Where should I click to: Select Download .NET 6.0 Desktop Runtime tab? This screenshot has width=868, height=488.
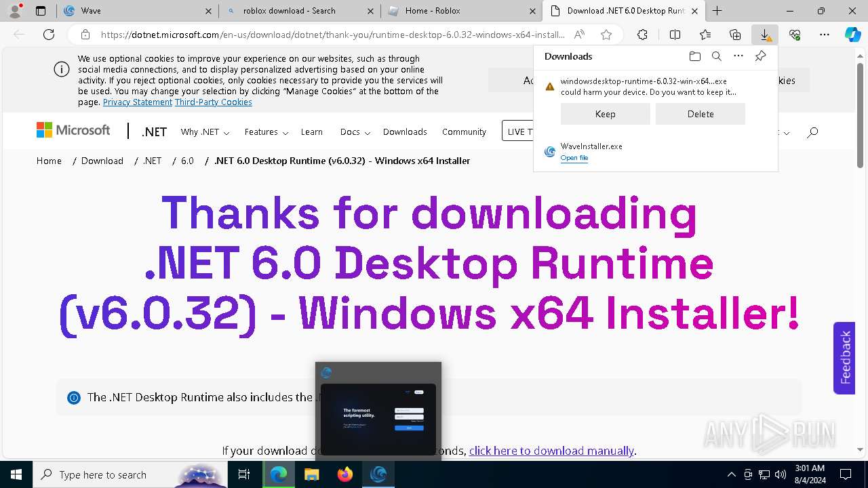[x=623, y=11]
